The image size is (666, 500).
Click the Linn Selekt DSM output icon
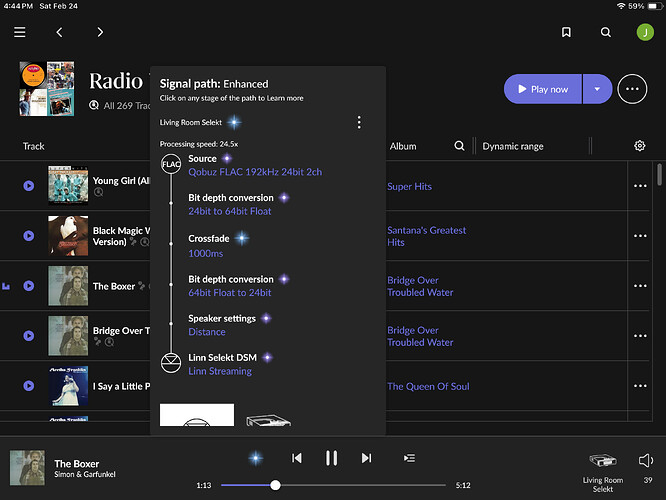pos(171,363)
